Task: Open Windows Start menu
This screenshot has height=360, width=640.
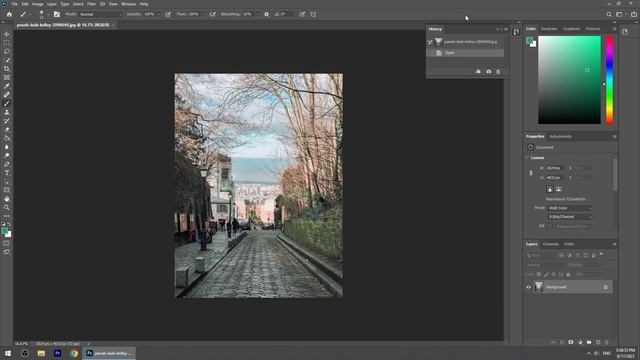Action: [x=8, y=353]
